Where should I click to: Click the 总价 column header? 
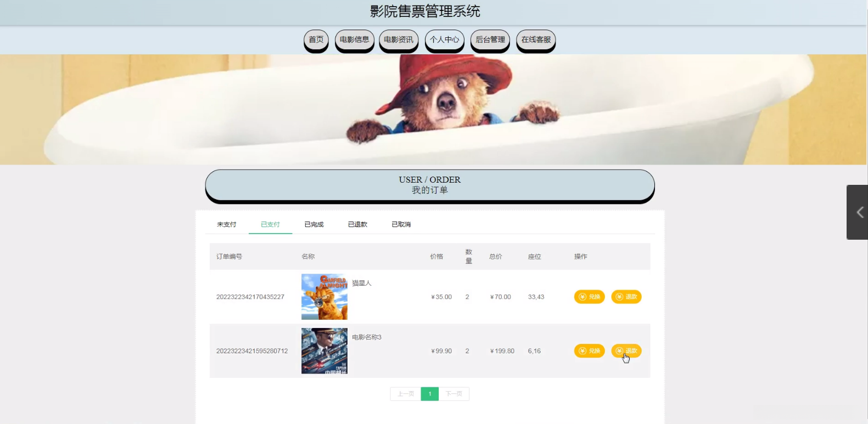click(496, 257)
